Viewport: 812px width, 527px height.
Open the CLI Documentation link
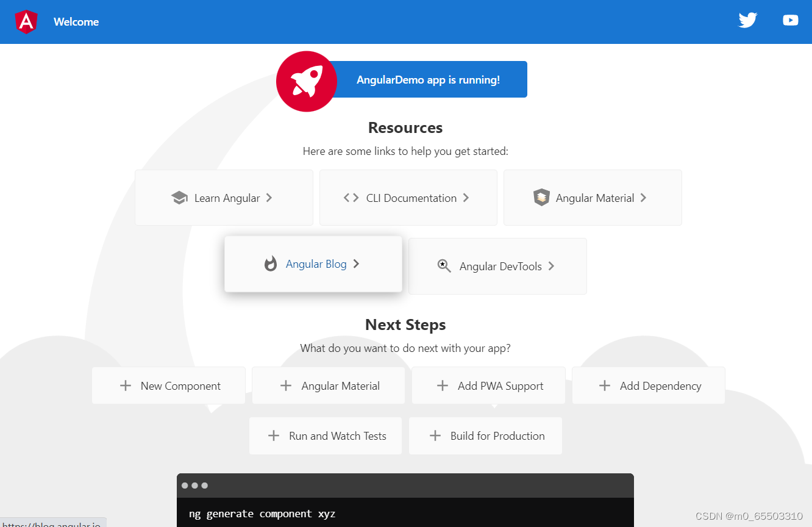408,198
